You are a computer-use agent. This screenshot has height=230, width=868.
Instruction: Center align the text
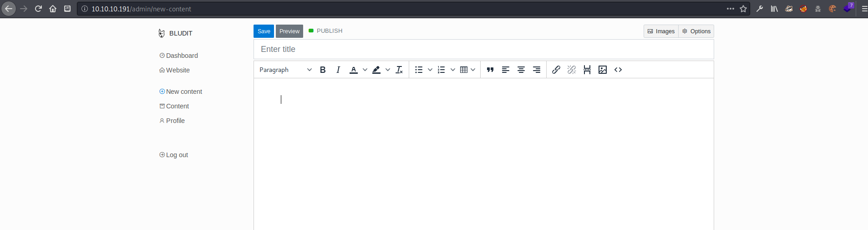(521, 70)
